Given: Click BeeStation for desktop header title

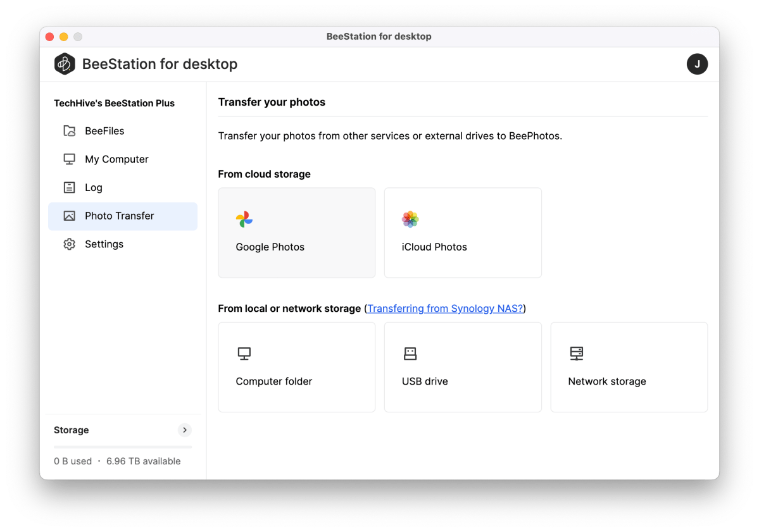Looking at the screenshot, I should tap(160, 64).
